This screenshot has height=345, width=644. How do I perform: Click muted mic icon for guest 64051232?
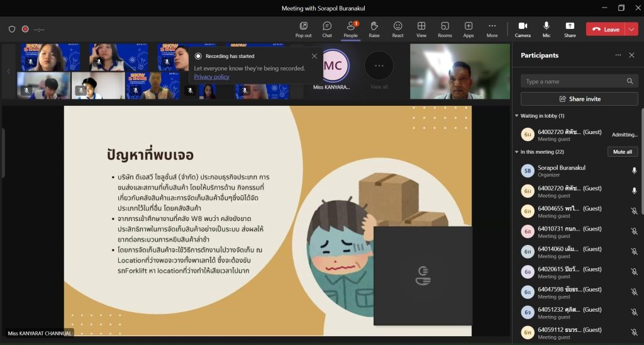(634, 312)
